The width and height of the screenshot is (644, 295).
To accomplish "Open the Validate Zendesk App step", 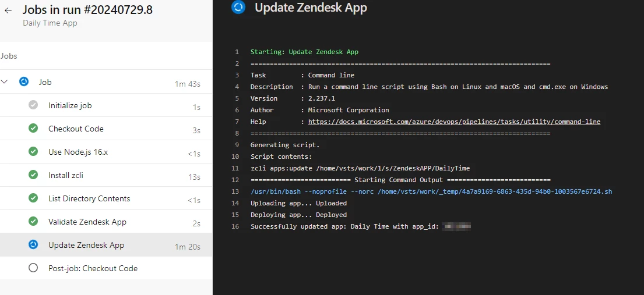I will pyautogui.click(x=106, y=222).
